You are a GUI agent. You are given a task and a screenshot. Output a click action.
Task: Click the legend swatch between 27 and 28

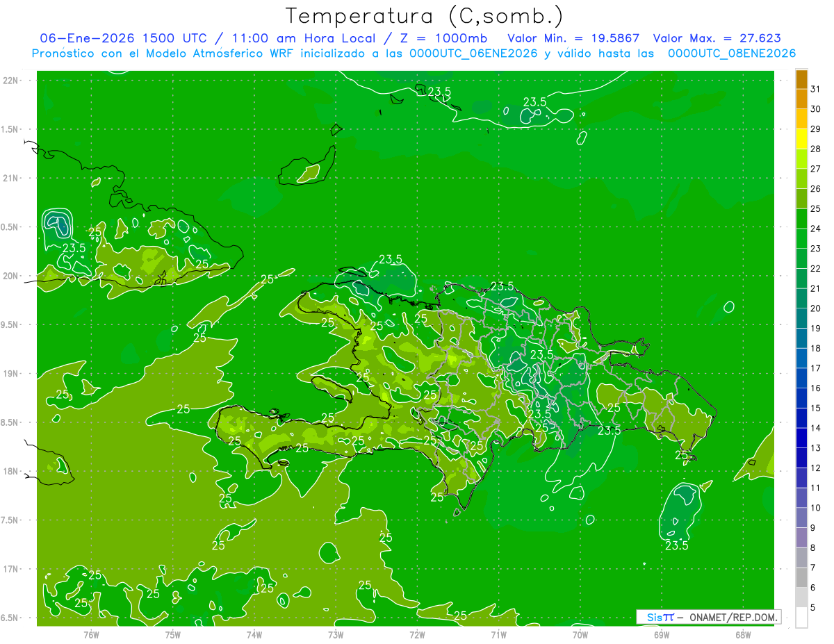point(801,159)
